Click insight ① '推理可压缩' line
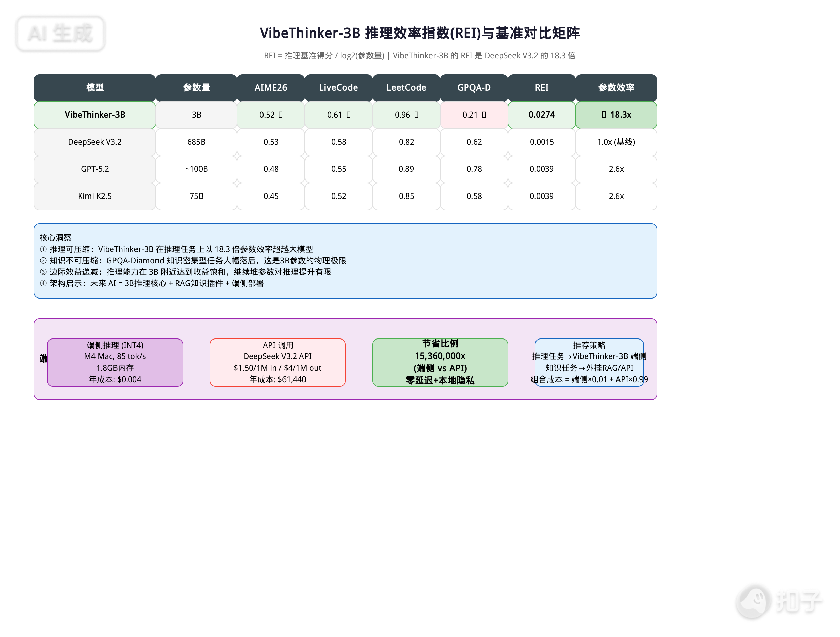The width and height of the screenshot is (840, 637). 176,249
